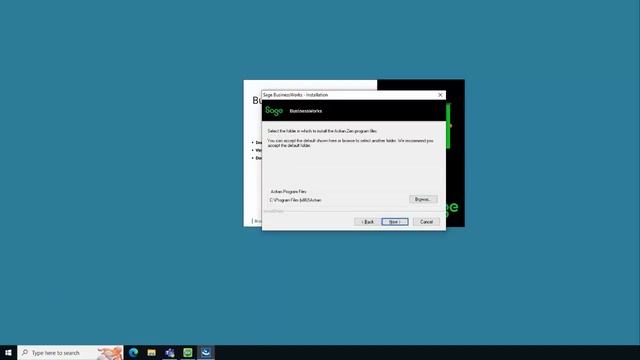Launch Microsoft Edge from taskbar
This screenshot has width=640, height=360.
133,353
